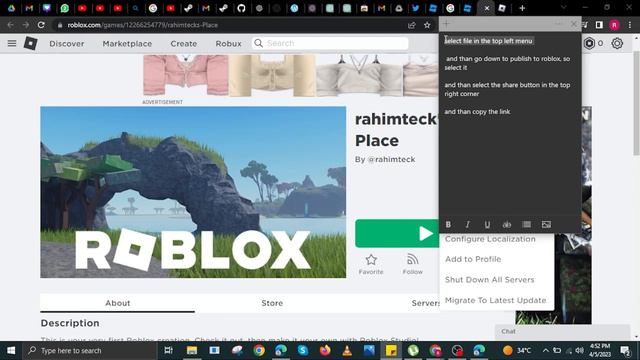Open Discover in Roblox navigation
This screenshot has height=360, width=640.
tap(67, 44)
